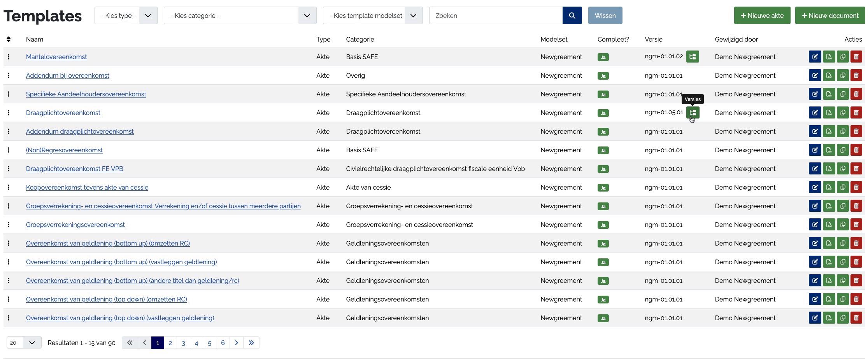The height and width of the screenshot is (359, 868).
Task: Open the results-per-page dropdown showing 20
Action: [x=24, y=343]
